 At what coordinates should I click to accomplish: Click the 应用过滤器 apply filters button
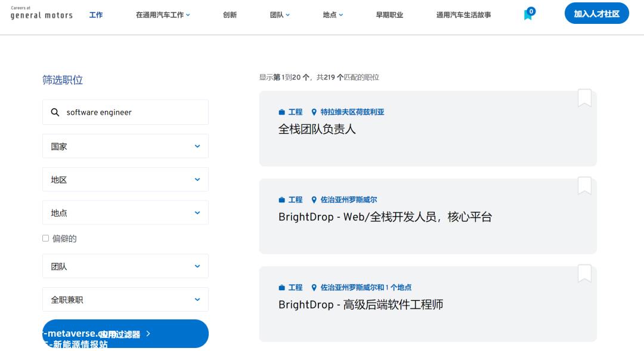[125, 334]
